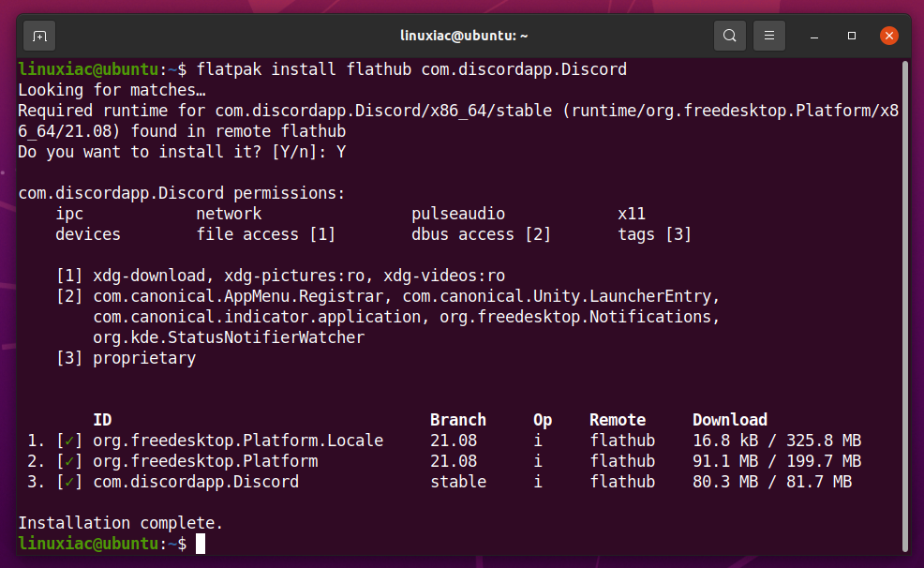Viewport: 924px width, 568px height.
Task: Click the 'x11' permission entry
Action: tap(631, 214)
